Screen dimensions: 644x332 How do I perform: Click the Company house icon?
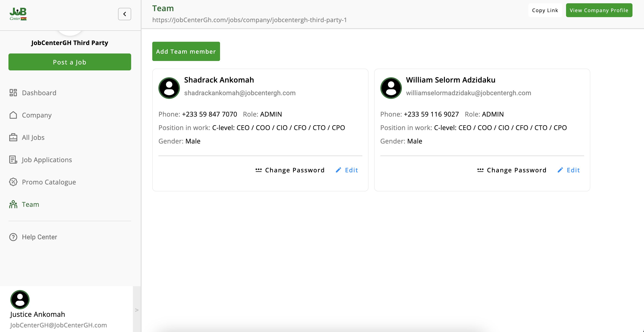click(x=13, y=115)
